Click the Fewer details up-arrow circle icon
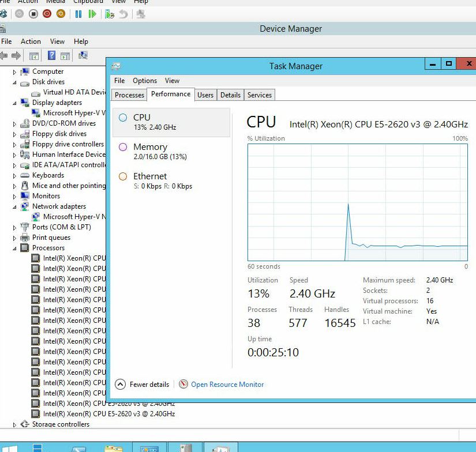Image resolution: width=476 pixels, height=452 pixels. (120, 385)
